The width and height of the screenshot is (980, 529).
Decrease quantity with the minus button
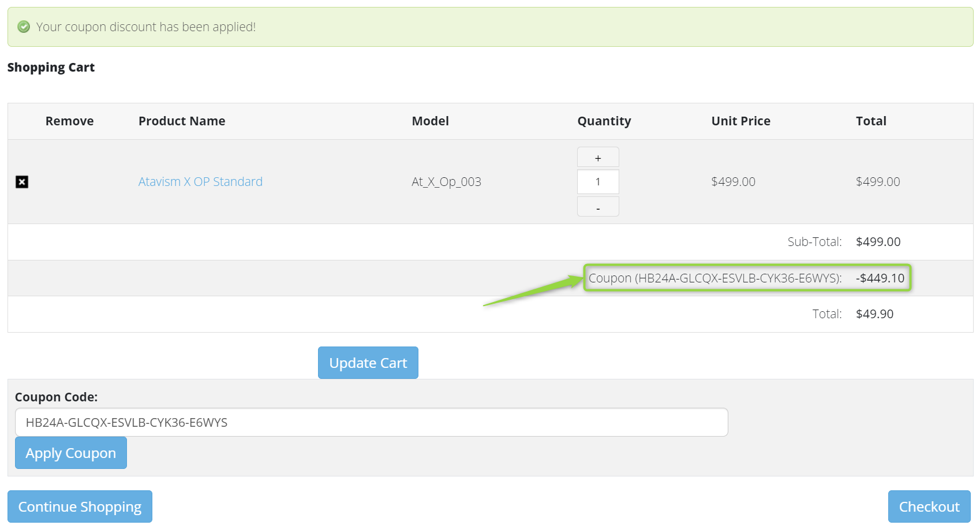[598, 207]
